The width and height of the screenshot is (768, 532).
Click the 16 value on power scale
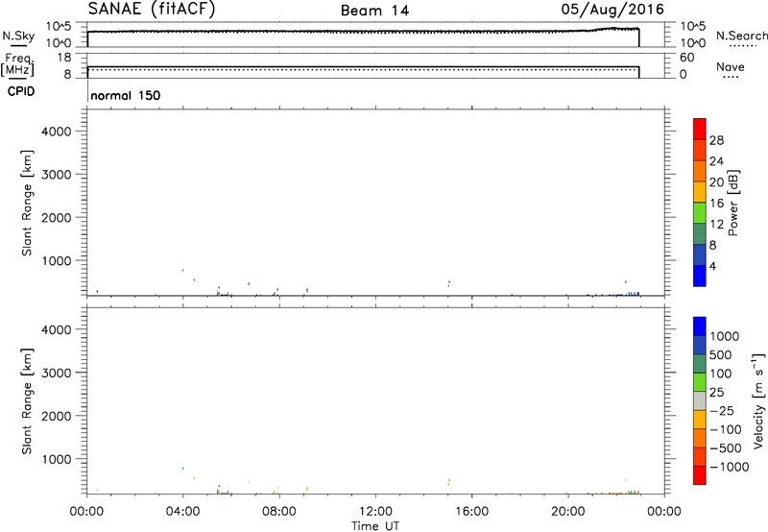[x=716, y=204]
